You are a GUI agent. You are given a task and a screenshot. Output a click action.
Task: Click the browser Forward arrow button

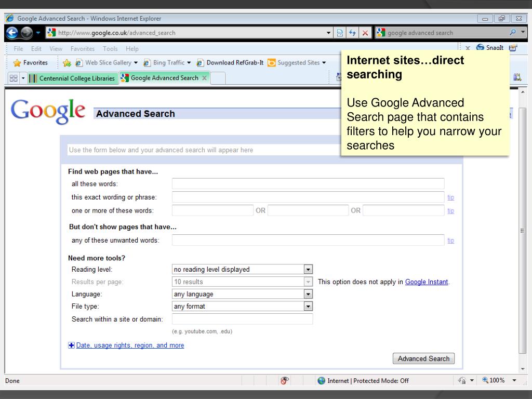click(26, 33)
